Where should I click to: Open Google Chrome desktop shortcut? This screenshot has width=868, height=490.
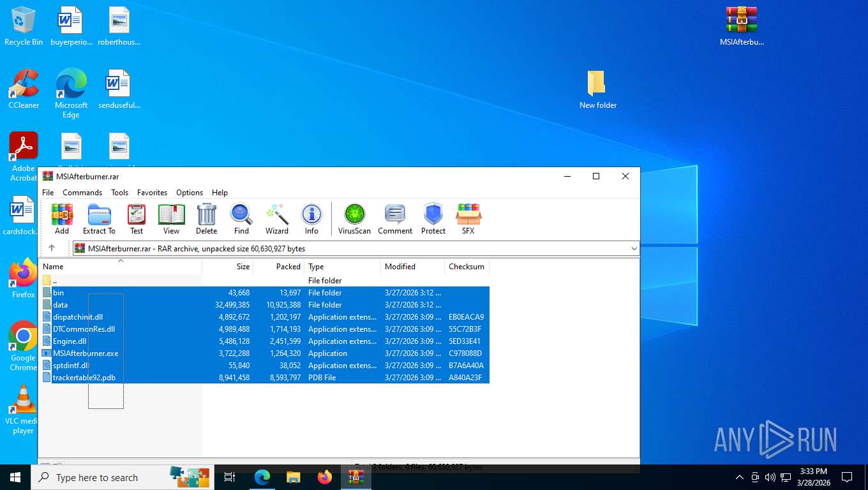pos(24,346)
